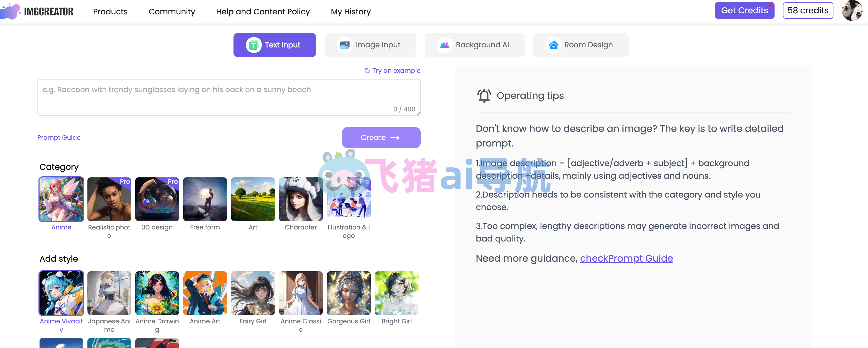Image resolution: width=868 pixels, height=348 pixels.
Task: Pick the Fairy Girl style
Action: coord(253,293)
